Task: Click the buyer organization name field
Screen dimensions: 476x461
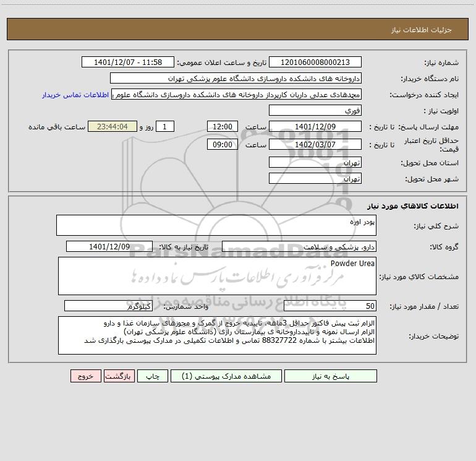Action: 236,79
